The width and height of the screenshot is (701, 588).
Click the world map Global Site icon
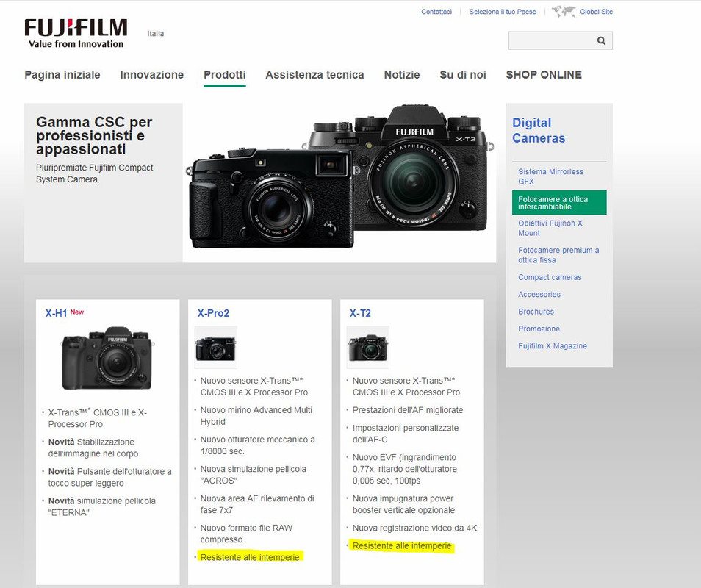pyautogui.click(x=564, y=12)
